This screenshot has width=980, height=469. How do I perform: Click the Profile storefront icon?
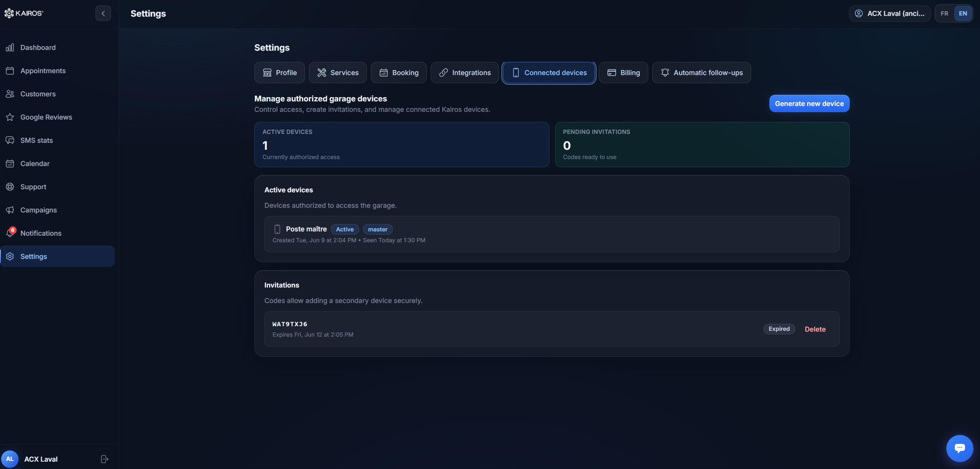(x=267, y=72)
